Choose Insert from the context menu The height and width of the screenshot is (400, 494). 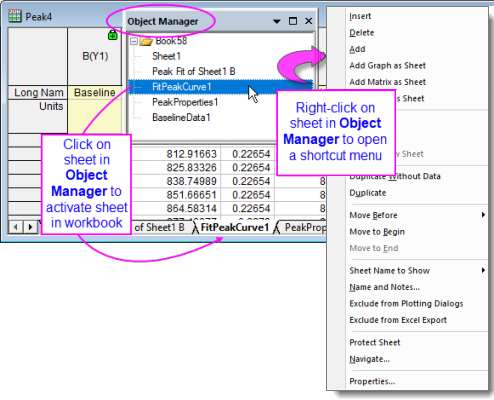(x=360, y=16)
